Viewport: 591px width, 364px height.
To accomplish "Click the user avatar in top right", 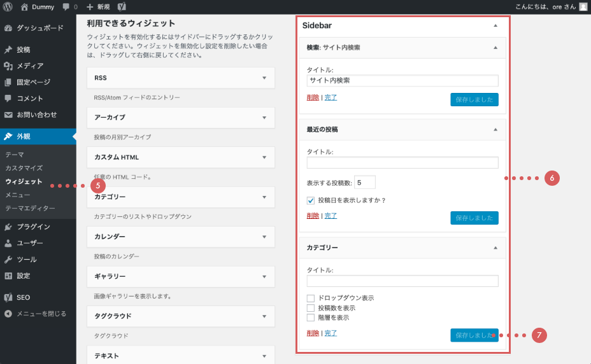I will [x=583, y=7].
